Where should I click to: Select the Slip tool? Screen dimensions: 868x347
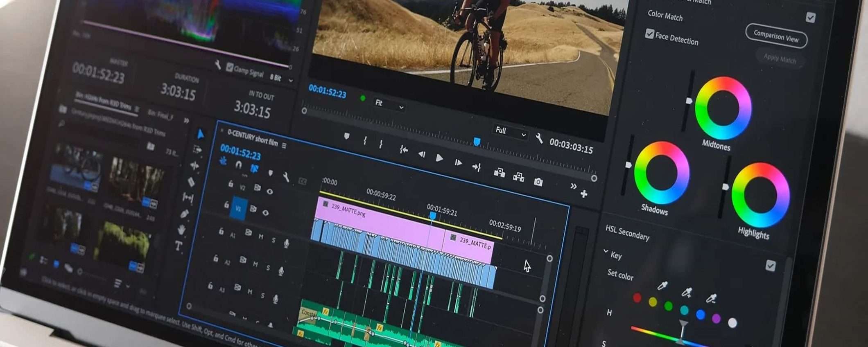click(188, 198)
